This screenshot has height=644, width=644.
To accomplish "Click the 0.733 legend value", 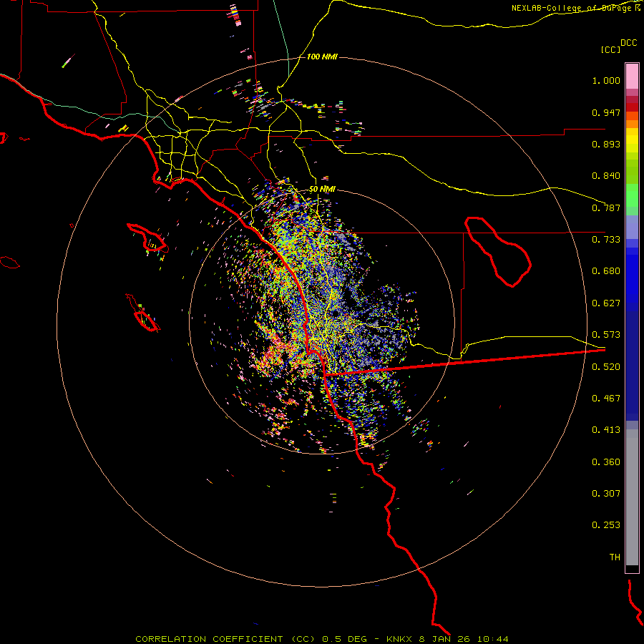I will point(606,240).
